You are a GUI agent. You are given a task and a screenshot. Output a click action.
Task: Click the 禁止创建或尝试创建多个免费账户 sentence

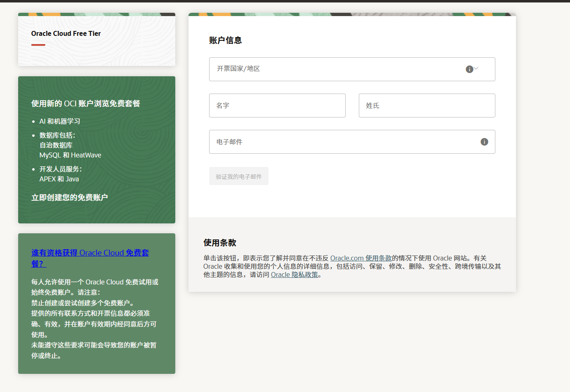(x=82, y=303)
